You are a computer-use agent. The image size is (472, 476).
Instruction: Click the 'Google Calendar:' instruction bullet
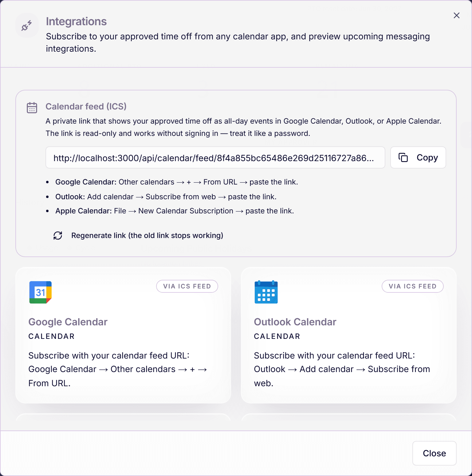pos(177,182)
